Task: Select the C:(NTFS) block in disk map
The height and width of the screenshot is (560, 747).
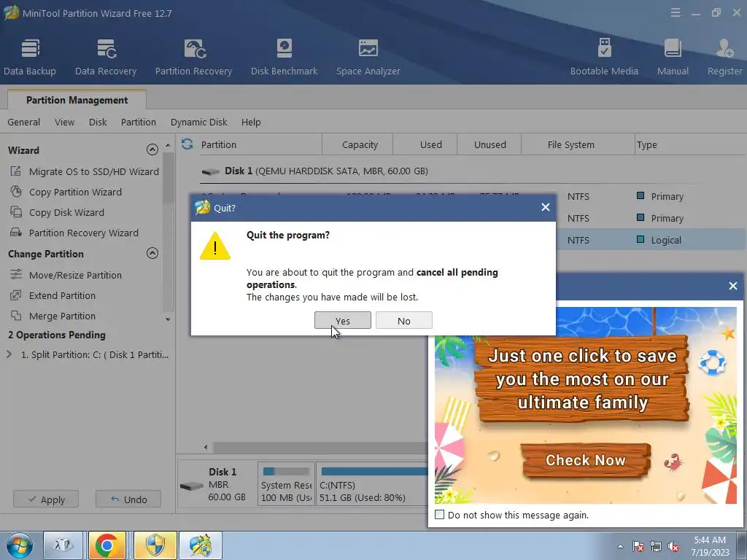Action: pos(373,484)
